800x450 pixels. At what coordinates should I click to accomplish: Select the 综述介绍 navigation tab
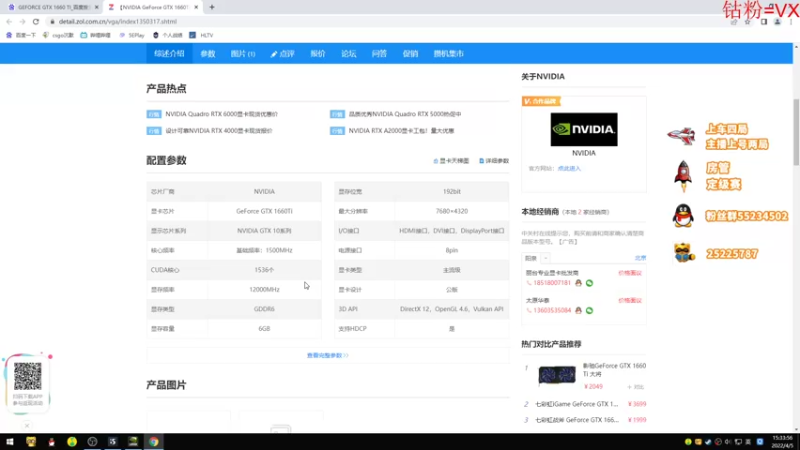coord(169,54)
